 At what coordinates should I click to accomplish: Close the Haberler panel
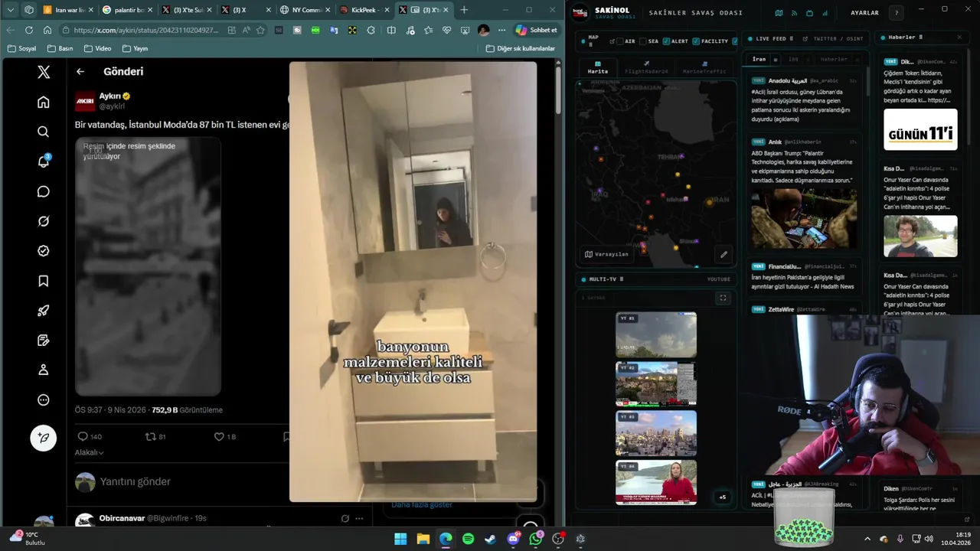pyautogui.click(x=959, y=37)
